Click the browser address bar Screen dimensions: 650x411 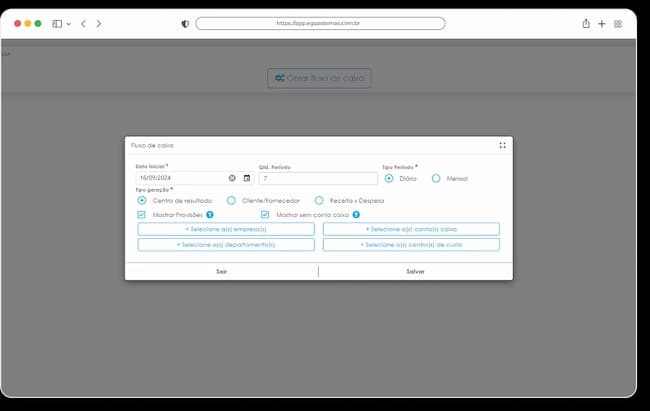(x=320, y=23)
